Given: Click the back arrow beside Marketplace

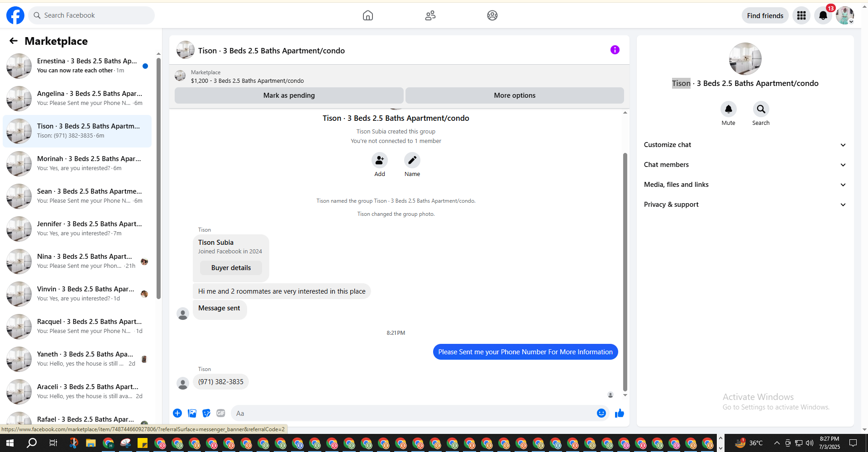Looking at the screenshot, I should 14,41.
